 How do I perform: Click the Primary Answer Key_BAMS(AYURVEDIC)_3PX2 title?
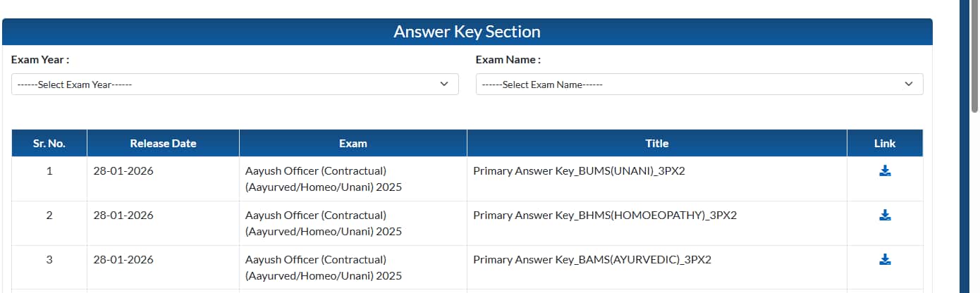coord(592,259)
